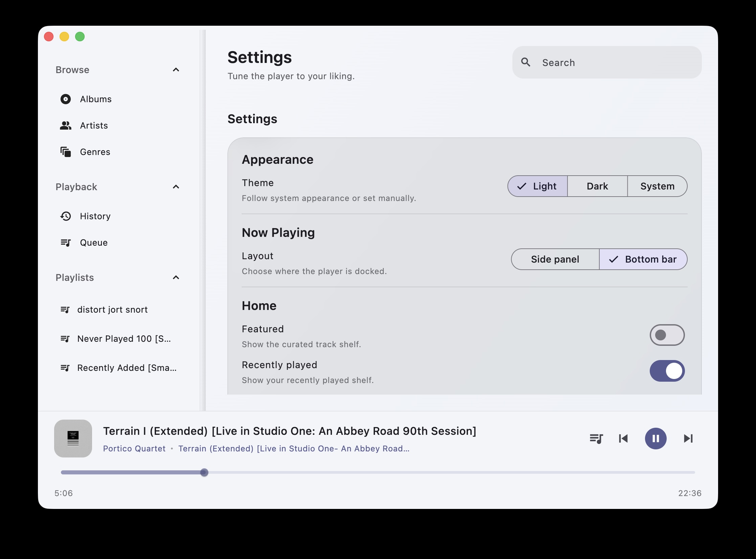Skip to the next track
The height and width of the screenshot is (559, 756).
pyautogui.click(x=688, y=439)
